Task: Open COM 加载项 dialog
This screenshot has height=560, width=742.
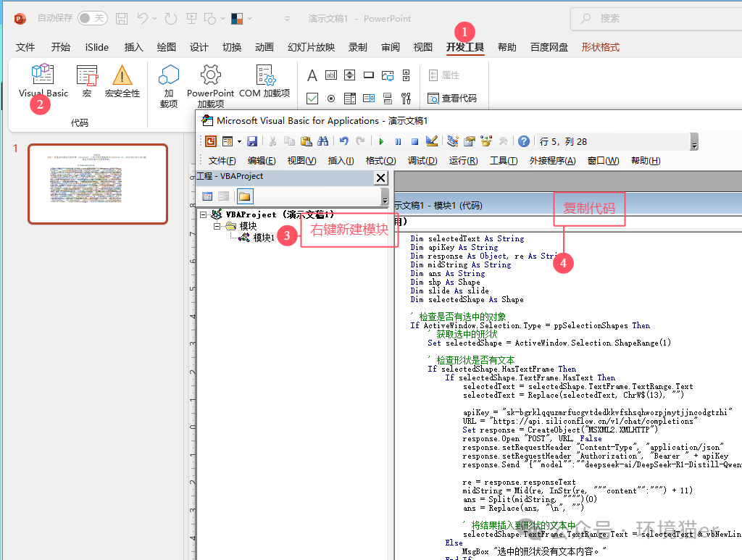Action: click(264, 80)
